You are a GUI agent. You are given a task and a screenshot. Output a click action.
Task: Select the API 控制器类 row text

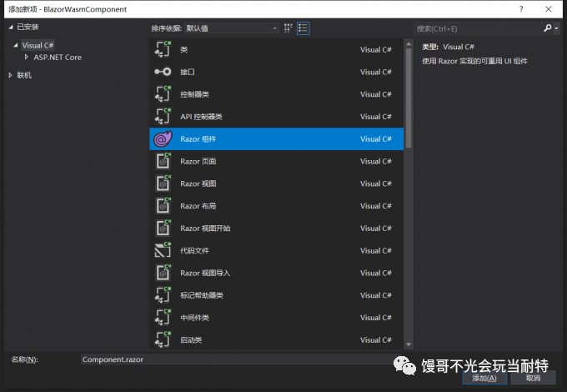pos(202,117)
